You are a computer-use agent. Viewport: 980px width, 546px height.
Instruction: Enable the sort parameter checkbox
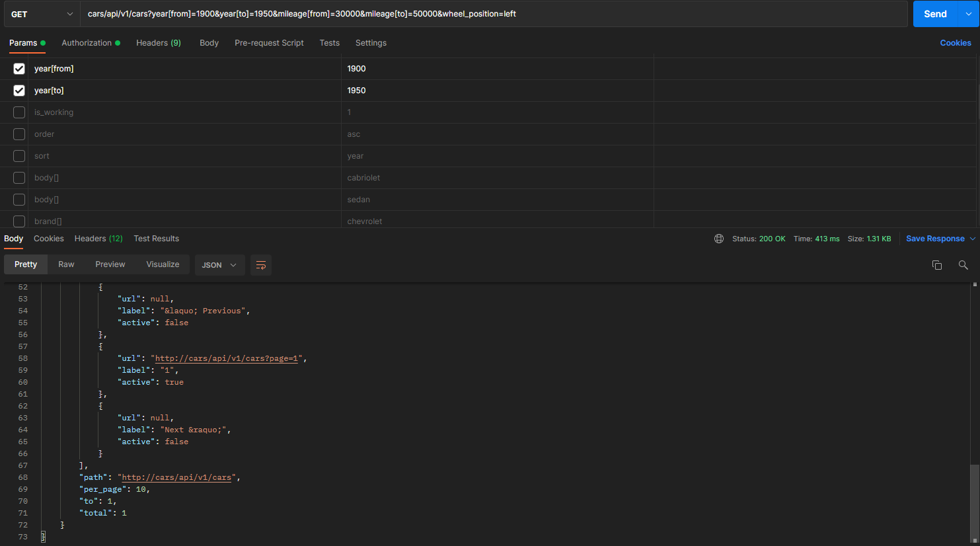[x=19, y=156]
